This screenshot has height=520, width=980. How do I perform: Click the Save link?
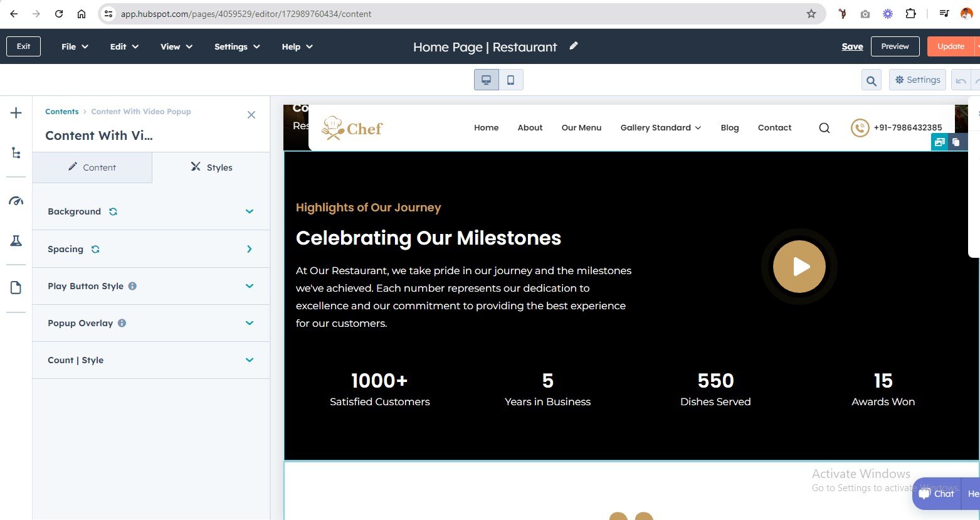point(852,46)
